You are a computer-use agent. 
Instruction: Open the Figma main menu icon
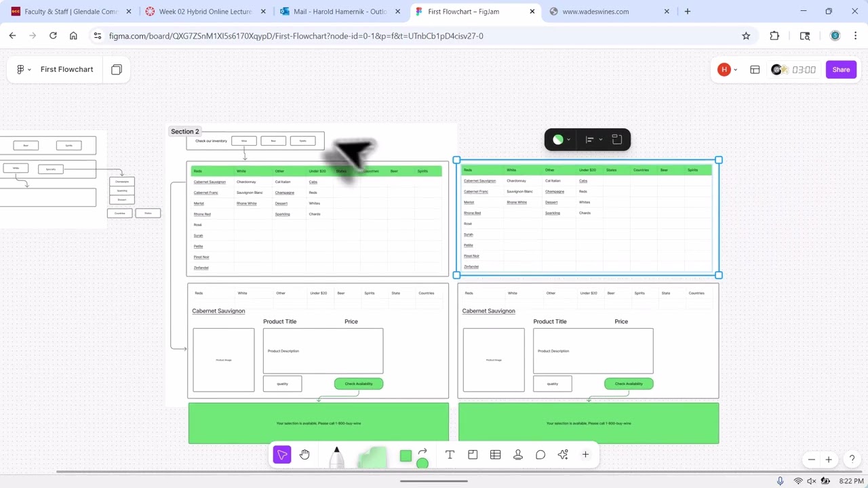(x=24, y=69)
